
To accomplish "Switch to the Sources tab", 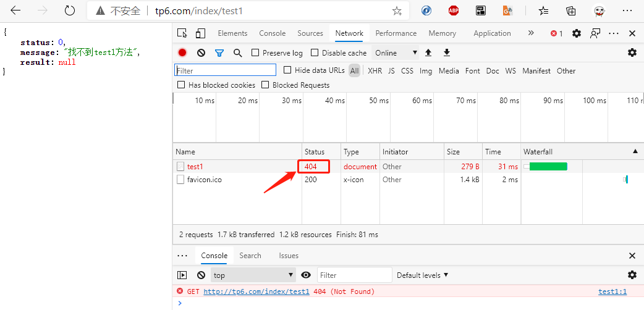I will (310, 33).
